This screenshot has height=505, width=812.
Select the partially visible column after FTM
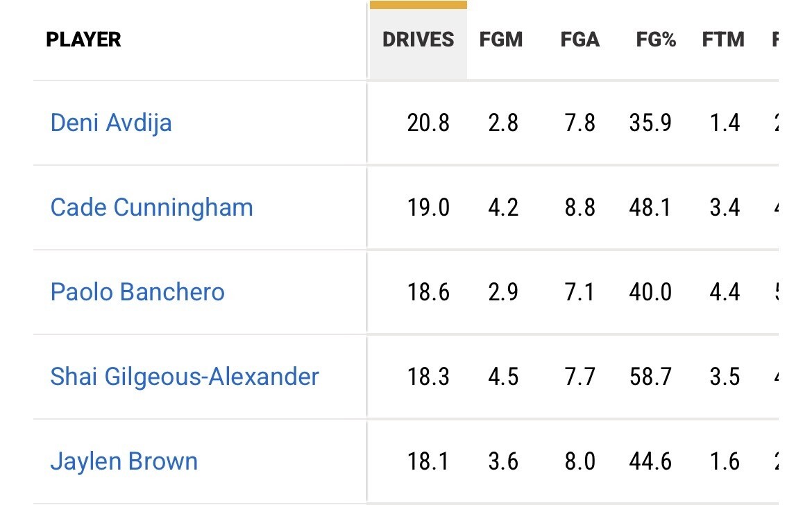coord(775,40)
